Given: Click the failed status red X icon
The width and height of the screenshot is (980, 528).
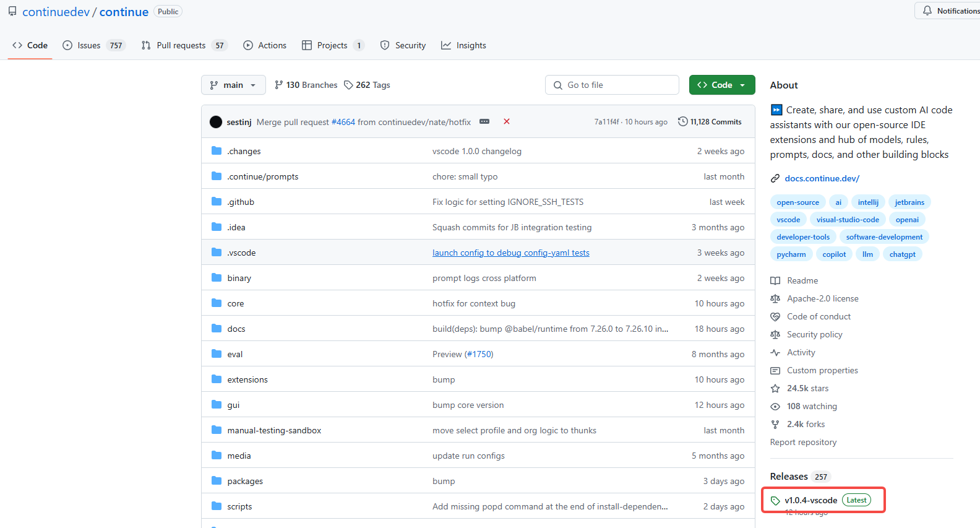Looking at the screenshot, I should (507, 121).
